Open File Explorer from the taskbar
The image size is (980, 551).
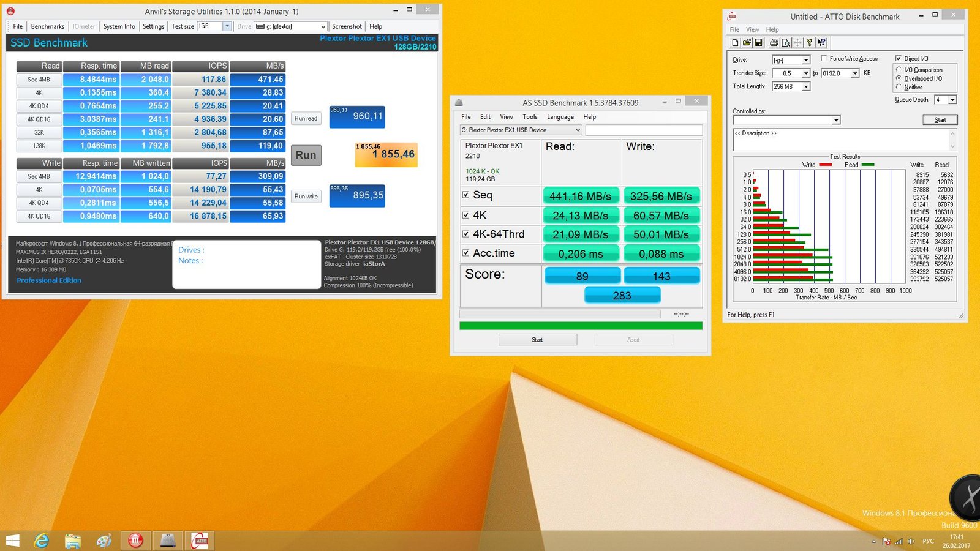pos(73,541)
